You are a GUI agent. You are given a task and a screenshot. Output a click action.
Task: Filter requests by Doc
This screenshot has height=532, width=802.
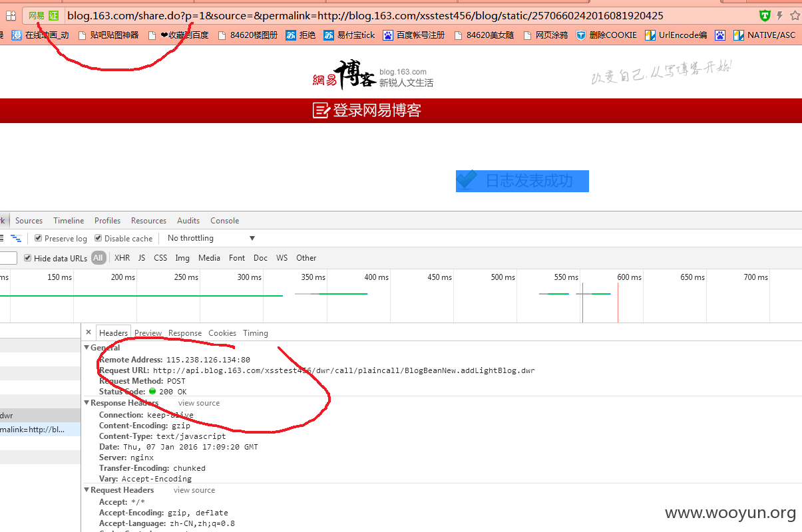tap(261, 258)
